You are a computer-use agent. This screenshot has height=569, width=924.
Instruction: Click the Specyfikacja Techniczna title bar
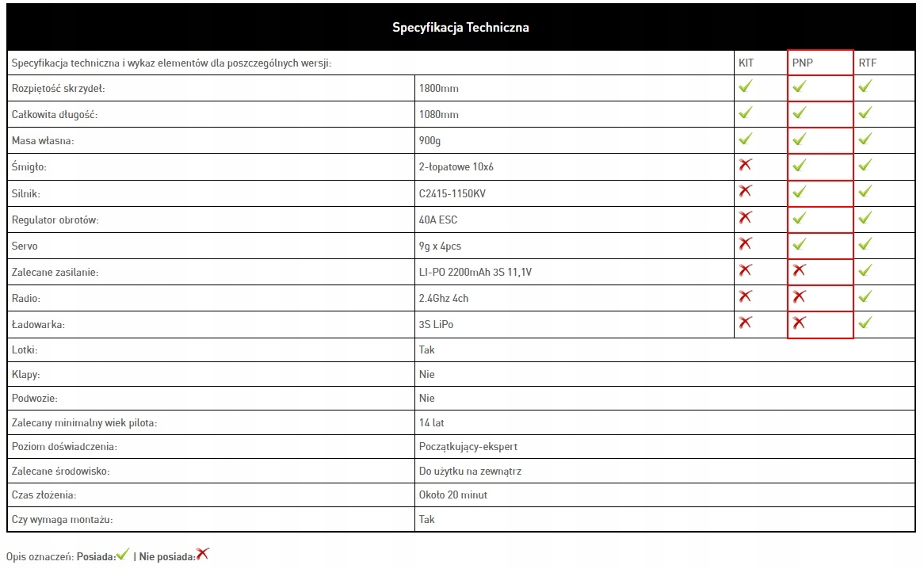click(x=460, y=28)
